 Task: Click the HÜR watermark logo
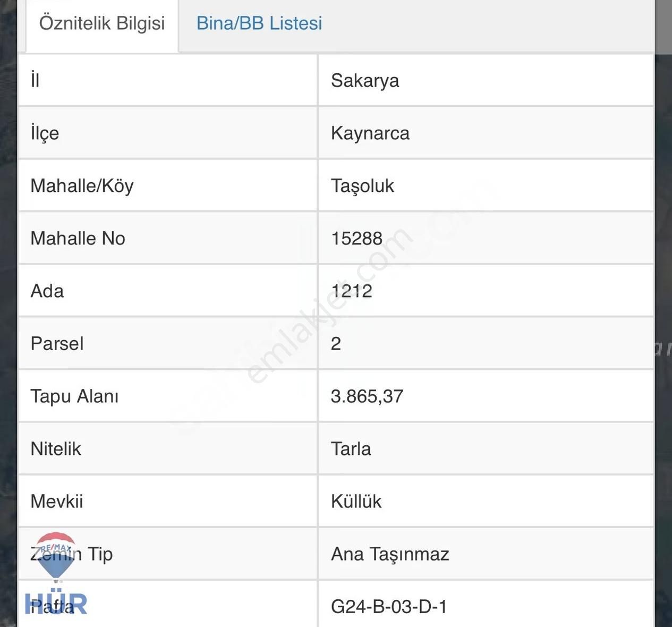(55, 603)
